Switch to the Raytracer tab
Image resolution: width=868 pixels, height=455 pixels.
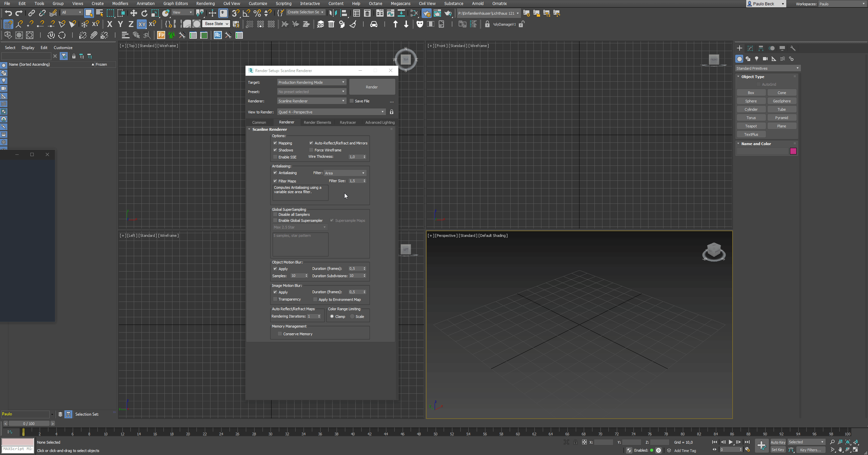(x=347, y=122)
